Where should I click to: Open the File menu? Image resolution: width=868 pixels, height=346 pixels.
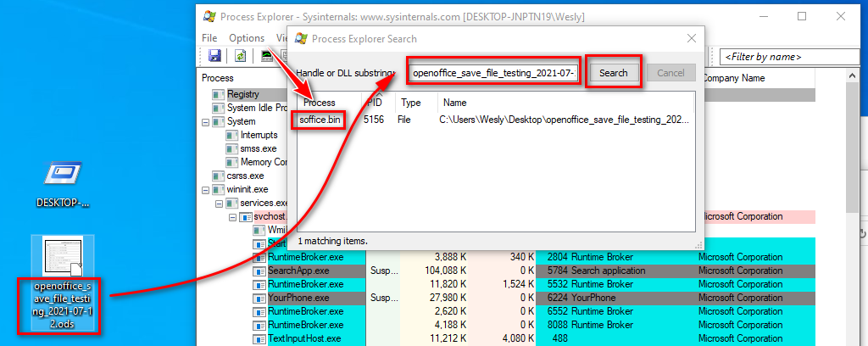click(x=209, y=38)
